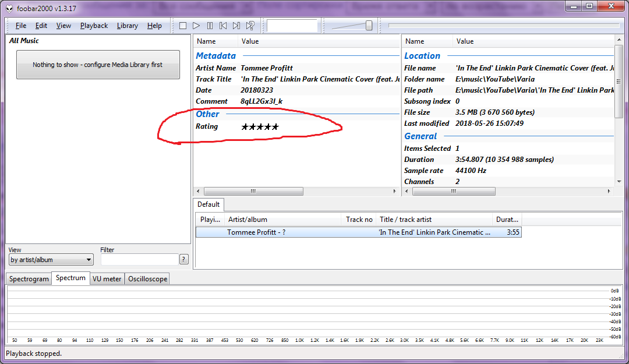Click the playback seek bar

pos(504,25)
